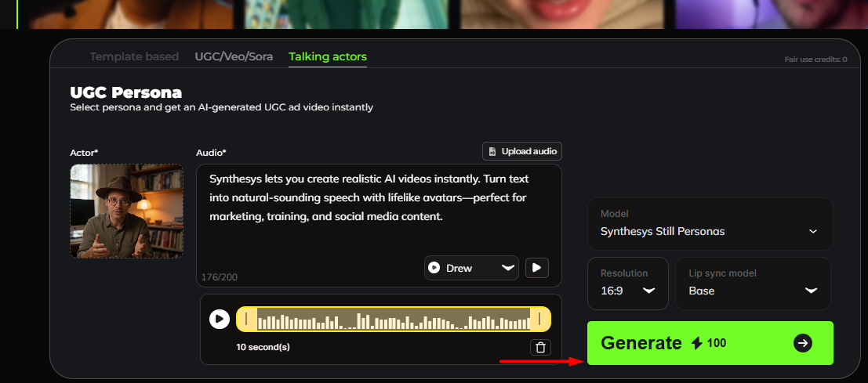Click the middle of the audio waveform

(x=393, y=320)
